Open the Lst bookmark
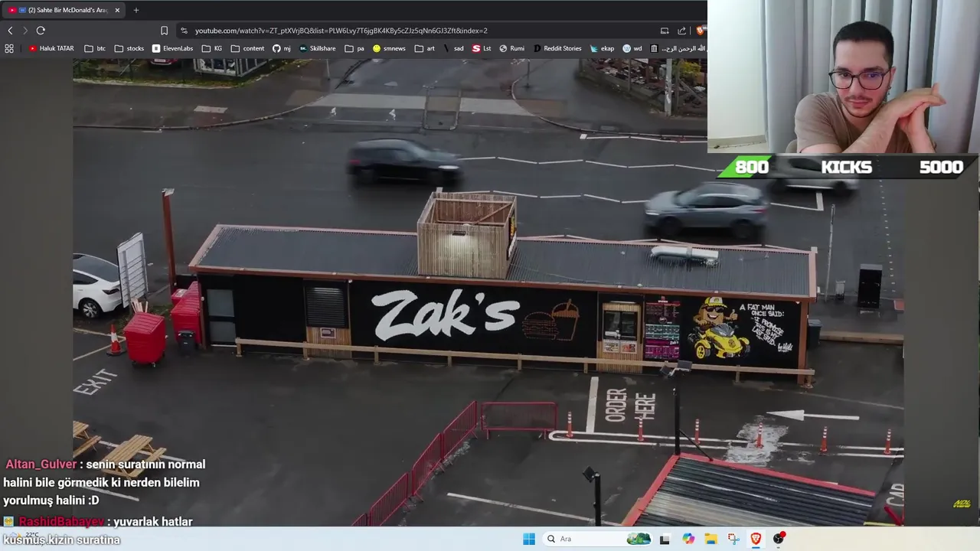The width and height of the screenshot is (980, 551). (x=482, y=48)
